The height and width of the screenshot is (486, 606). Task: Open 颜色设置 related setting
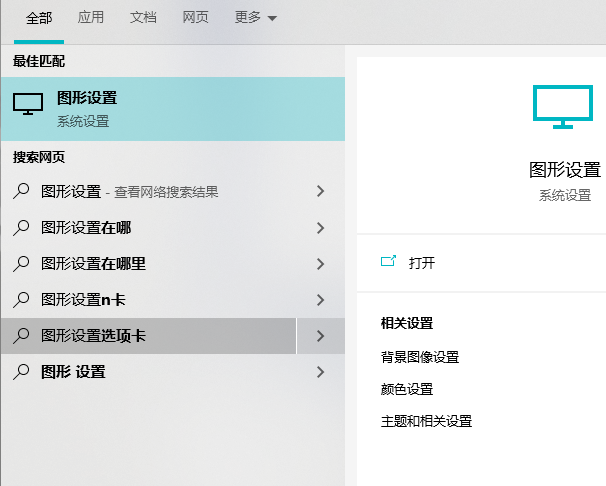[407, 389]
